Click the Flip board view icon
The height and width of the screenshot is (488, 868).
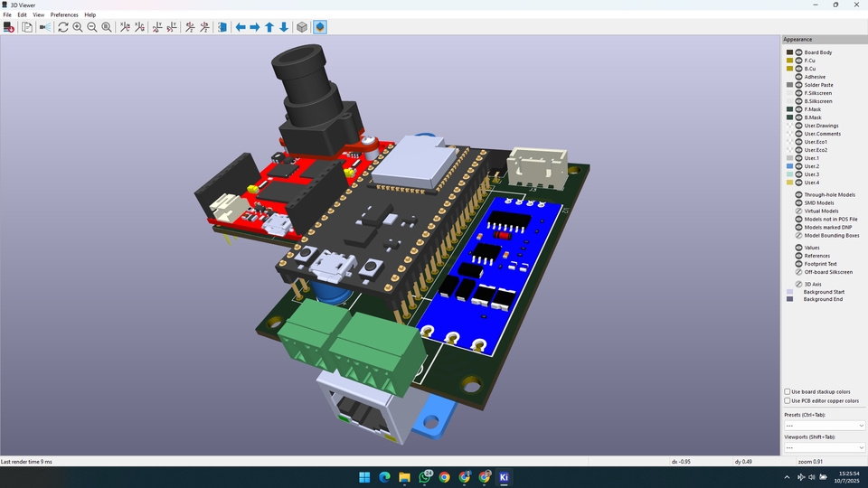tap(222, 27)
